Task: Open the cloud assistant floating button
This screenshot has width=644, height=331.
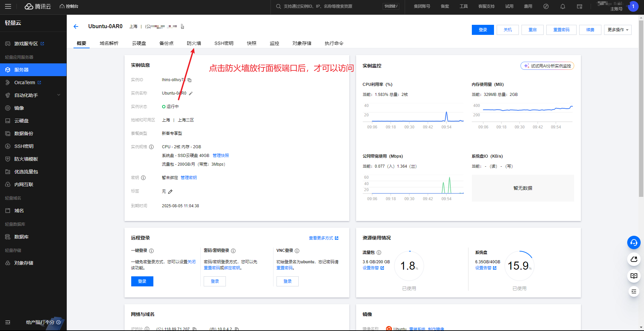Action: click(x=634, y=259)
